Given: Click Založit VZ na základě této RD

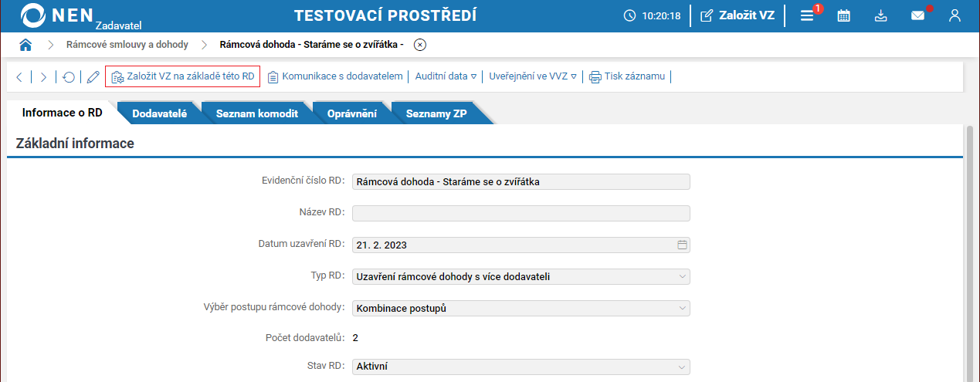Looking at the screenshot, I should pyautogui.click(x=183, y=76).
